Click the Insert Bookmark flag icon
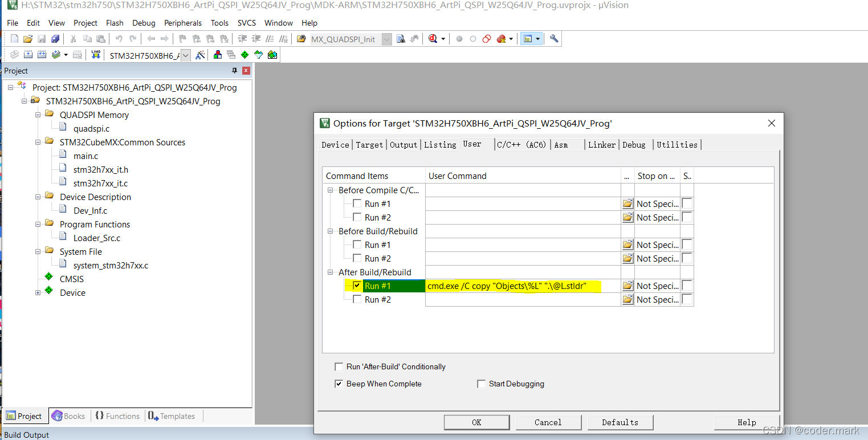Image resolution: width=868 pixels, height=440 pixels. click(182, 39)
